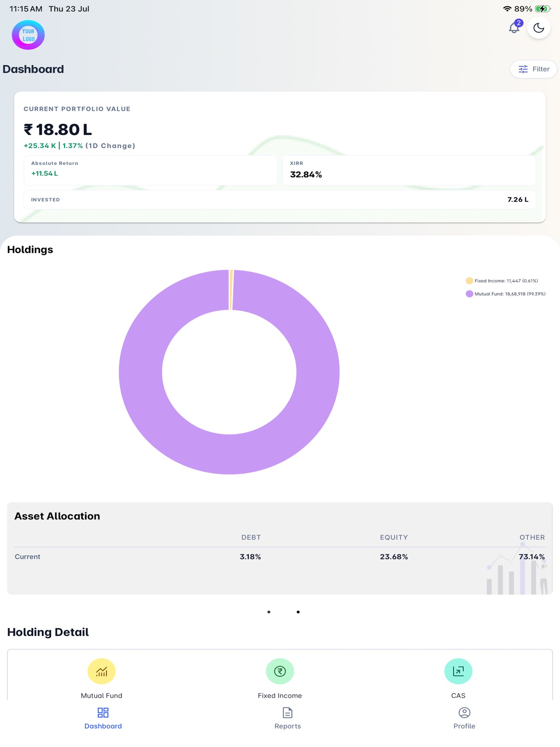
Task: Open the Filter options
Action: 534,69
